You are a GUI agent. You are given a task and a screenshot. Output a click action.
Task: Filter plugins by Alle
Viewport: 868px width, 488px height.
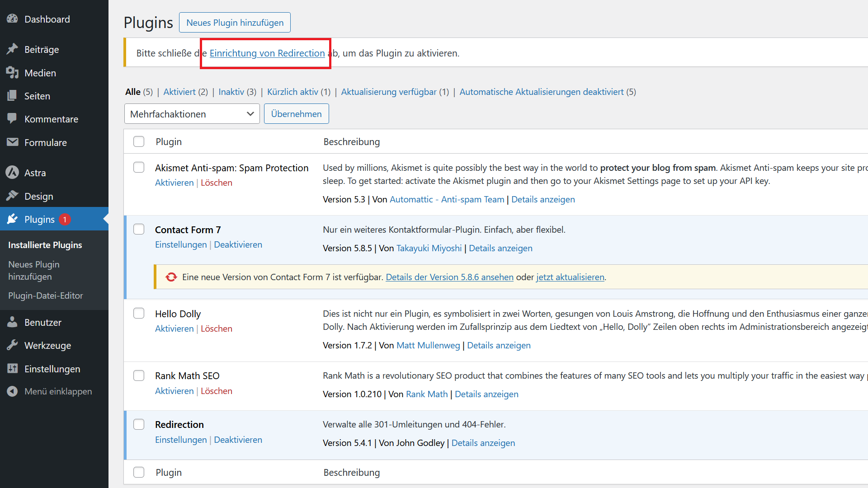coord(132,92)
